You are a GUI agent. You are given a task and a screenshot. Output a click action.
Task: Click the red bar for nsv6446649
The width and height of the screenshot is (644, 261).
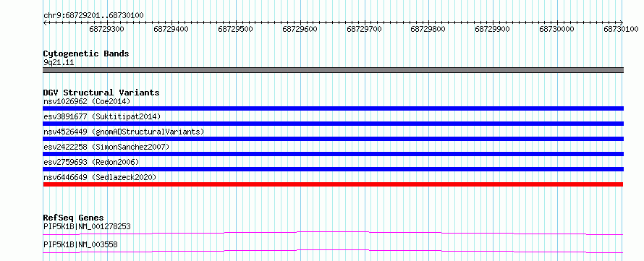(334, 184)
